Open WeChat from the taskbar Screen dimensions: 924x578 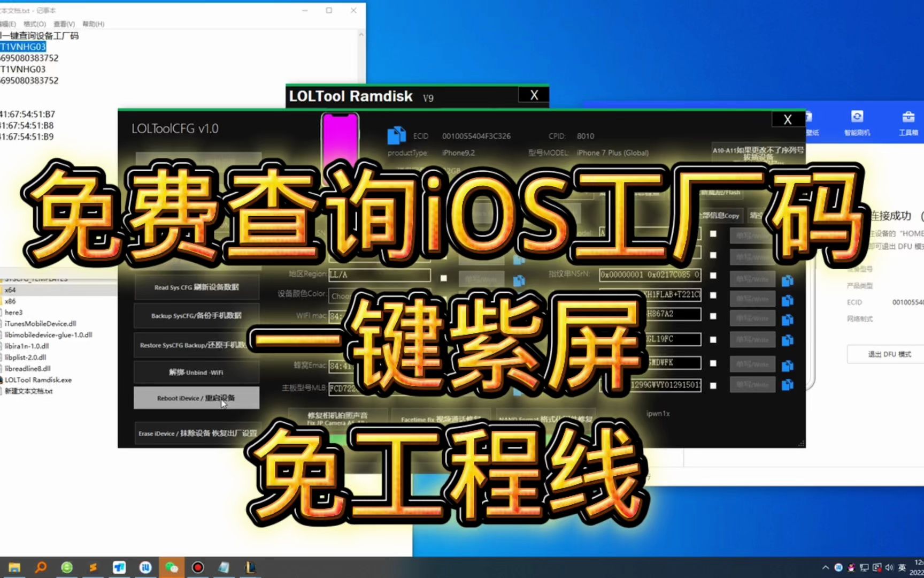[x=171, y=567]
